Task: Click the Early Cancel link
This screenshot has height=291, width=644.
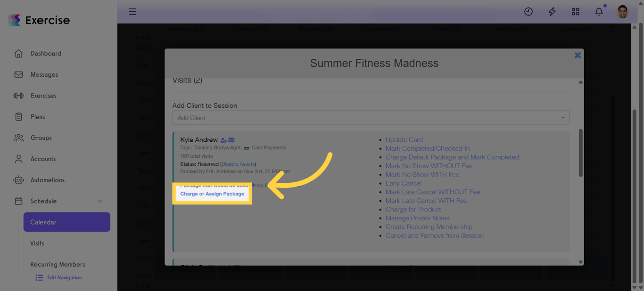Action: pos(404,183)
